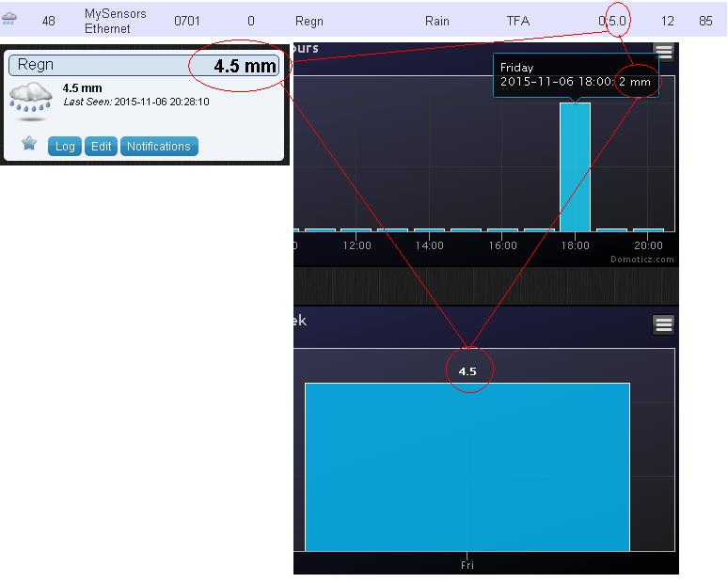Click the signal level 12 cell
This screenshot has height=583, width=728.
coord(667,21)
